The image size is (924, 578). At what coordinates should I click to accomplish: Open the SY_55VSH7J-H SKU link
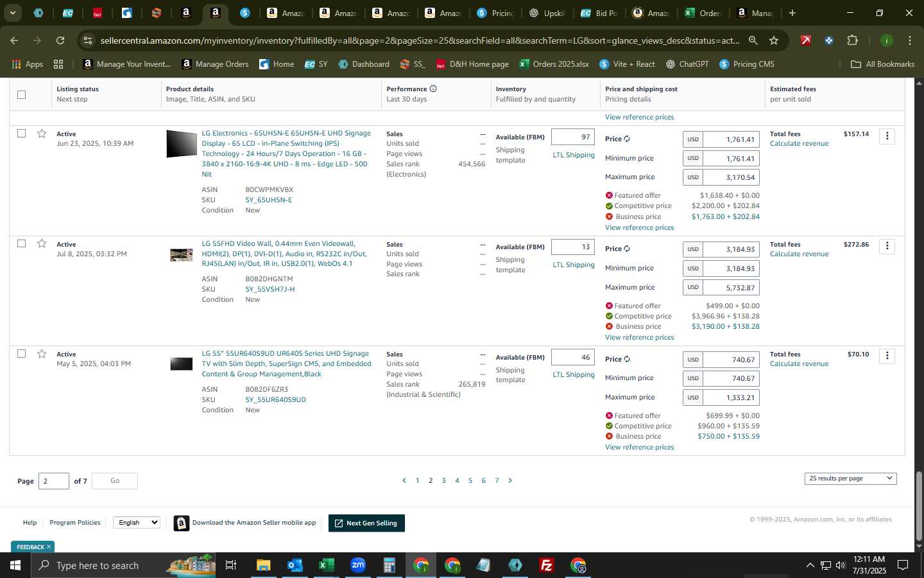pyautogui.click(x=270, y=289)
